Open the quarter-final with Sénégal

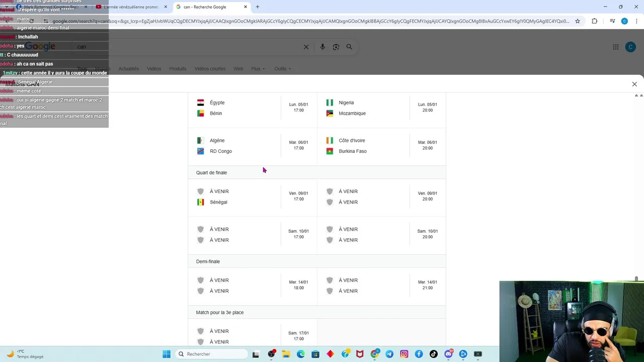point(253,197)
